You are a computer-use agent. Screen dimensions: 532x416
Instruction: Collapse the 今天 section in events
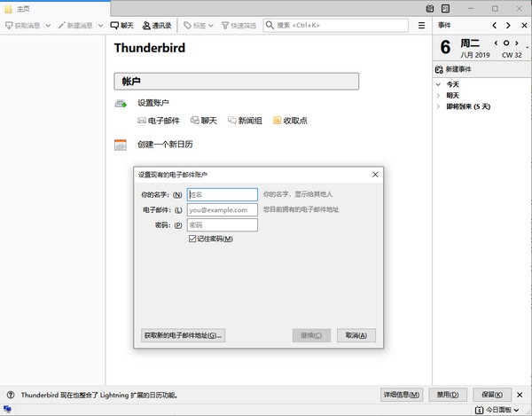click(438, 84)
